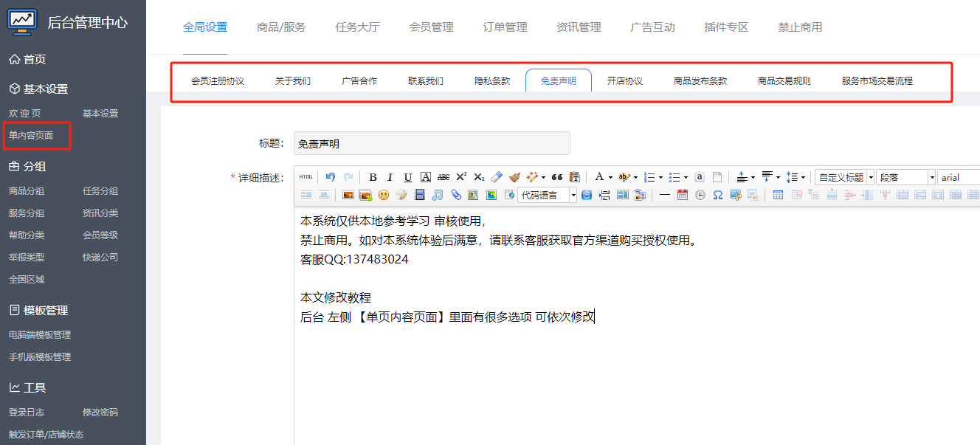Click the 标题 title input field

click(432, 144)
